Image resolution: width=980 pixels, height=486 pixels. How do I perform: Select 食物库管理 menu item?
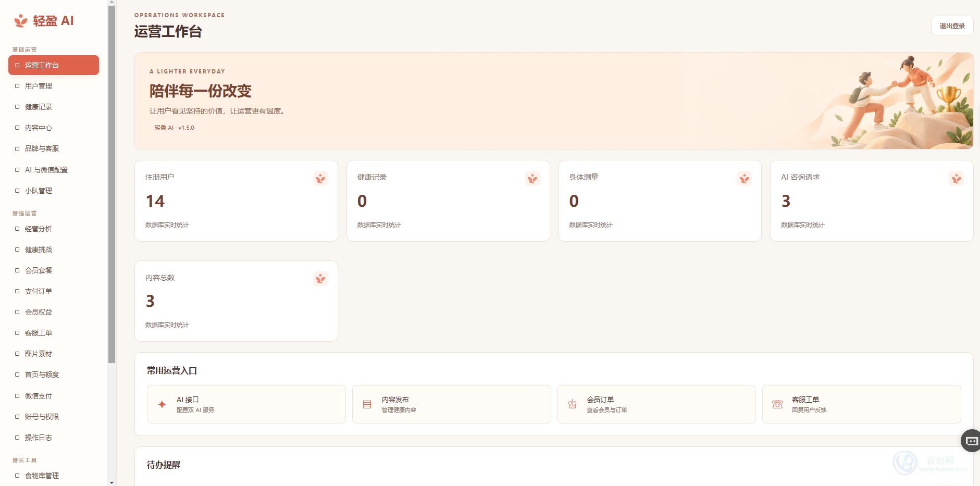pyautogui.click(x=54, y=476)
